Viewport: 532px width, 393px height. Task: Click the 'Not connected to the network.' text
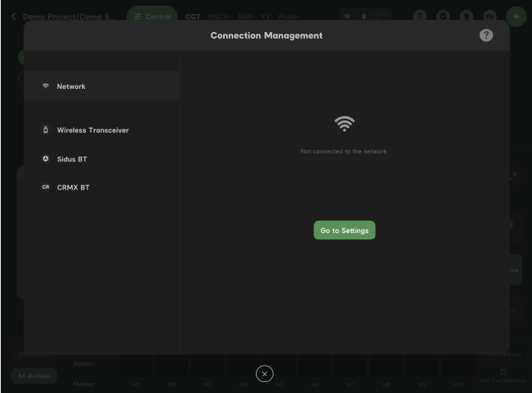344,151
